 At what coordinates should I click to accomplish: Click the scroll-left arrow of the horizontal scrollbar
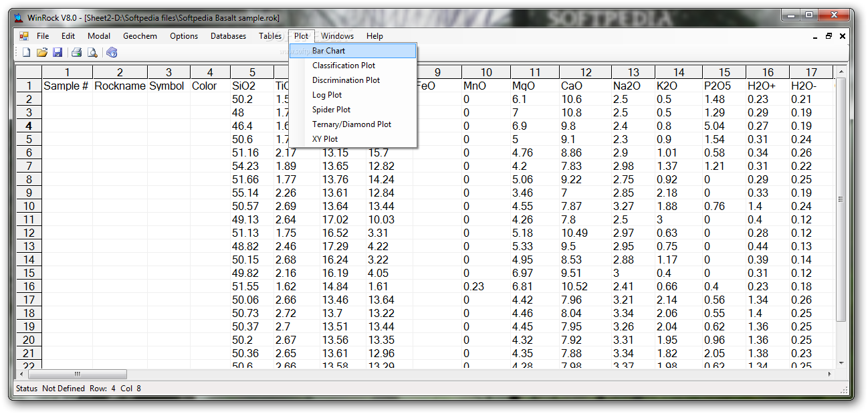click(21, 375)
